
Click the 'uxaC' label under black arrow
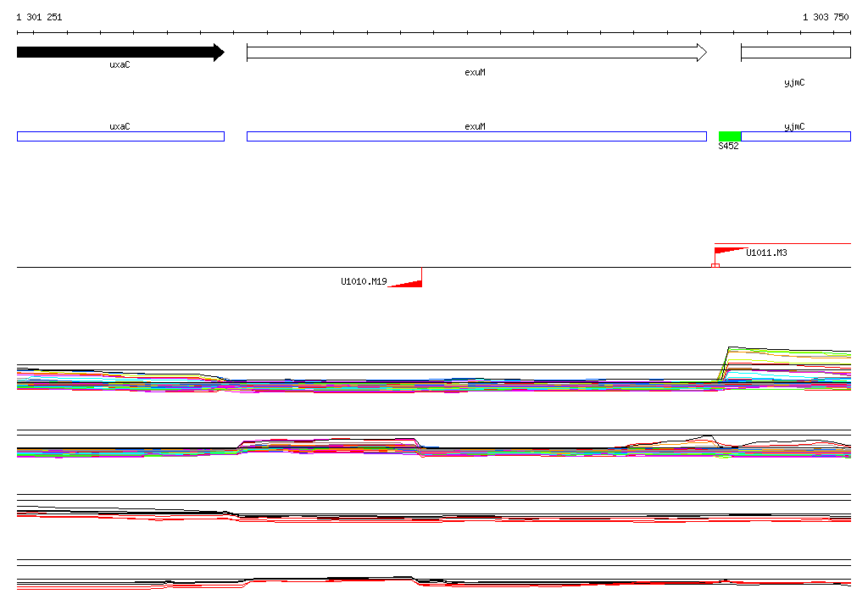120,64
